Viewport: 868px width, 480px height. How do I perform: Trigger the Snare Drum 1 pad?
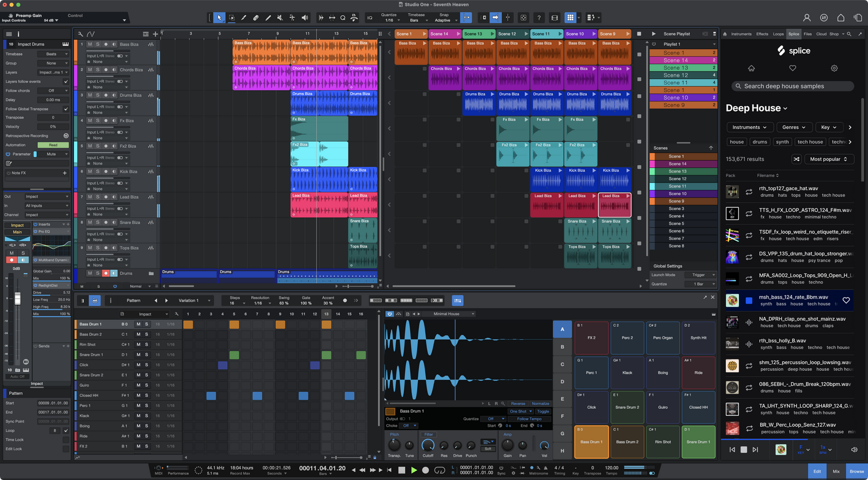(x=698, y=442)
